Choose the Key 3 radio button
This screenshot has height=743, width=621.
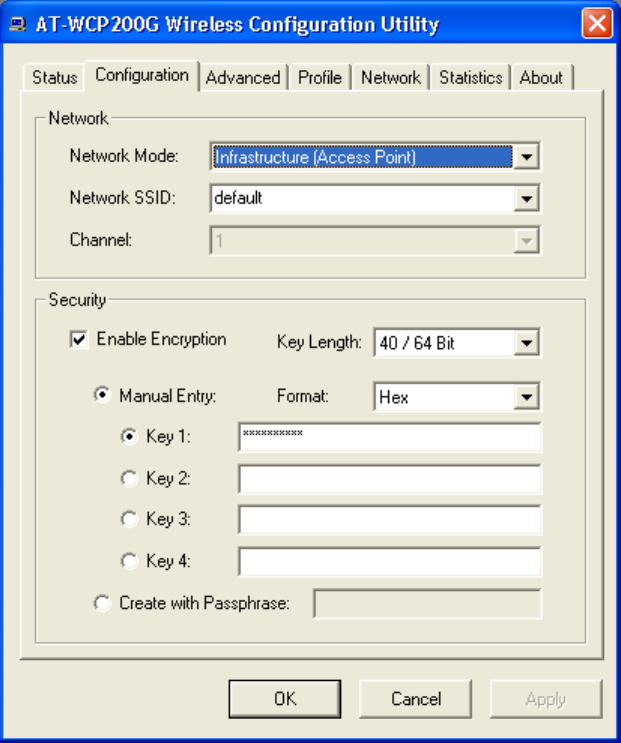[x=129, y=519]
